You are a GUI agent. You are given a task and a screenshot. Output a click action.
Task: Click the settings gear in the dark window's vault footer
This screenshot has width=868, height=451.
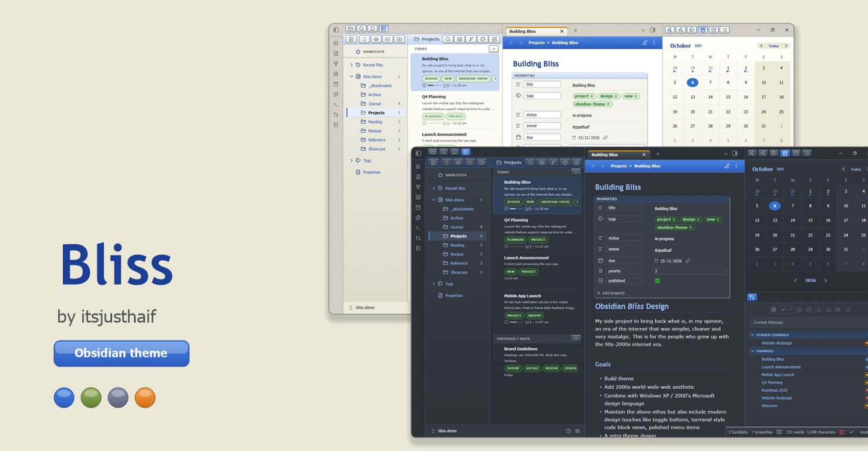coord(577,431)
